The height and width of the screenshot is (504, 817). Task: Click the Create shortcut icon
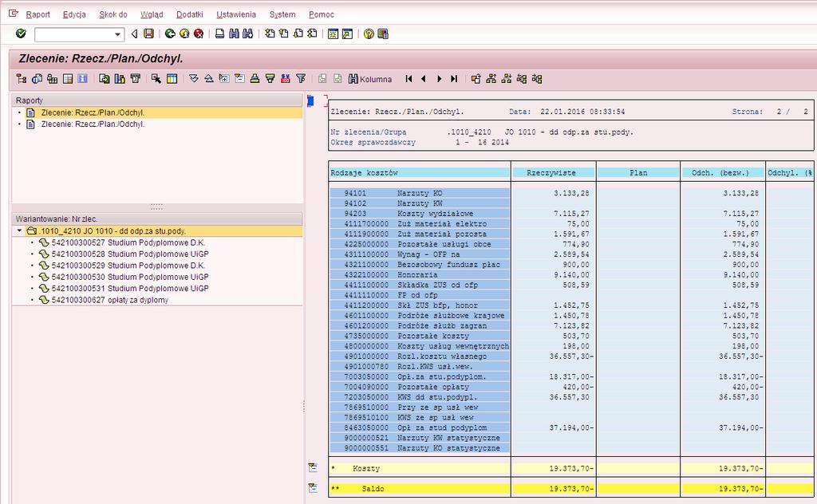click(347, 33)
